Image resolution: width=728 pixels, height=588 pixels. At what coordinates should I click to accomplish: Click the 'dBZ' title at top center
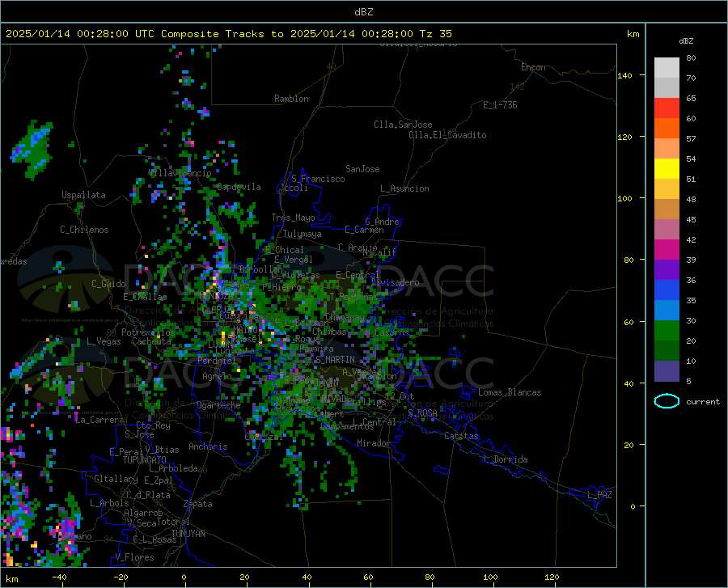tap(363, 12)
